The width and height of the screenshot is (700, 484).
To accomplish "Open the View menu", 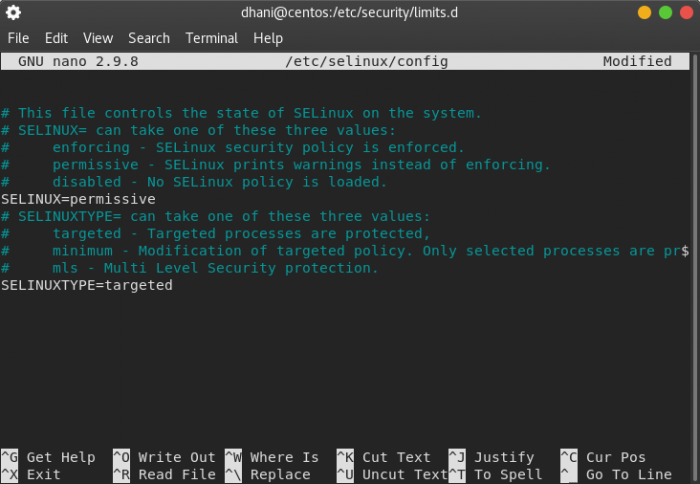I will point(98,38).
